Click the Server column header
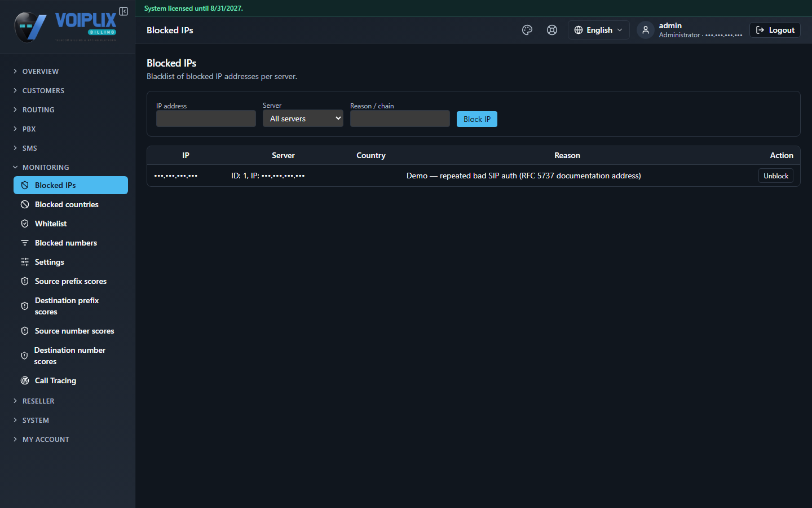Viewport: 812px width, 508px height. pyautogui.click(x=283, y=155)
